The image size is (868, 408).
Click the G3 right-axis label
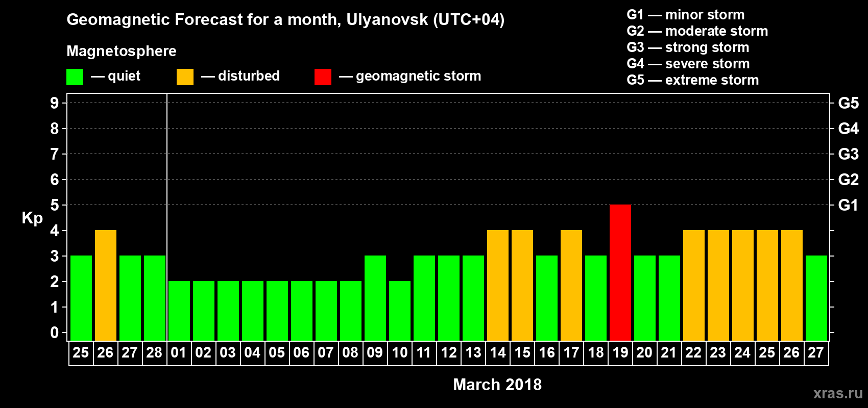coord(849,154)
